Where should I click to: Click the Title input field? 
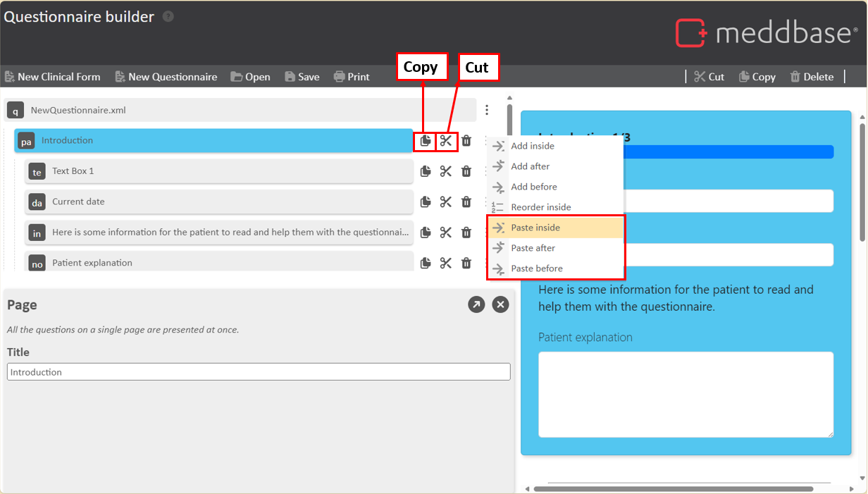259,372
